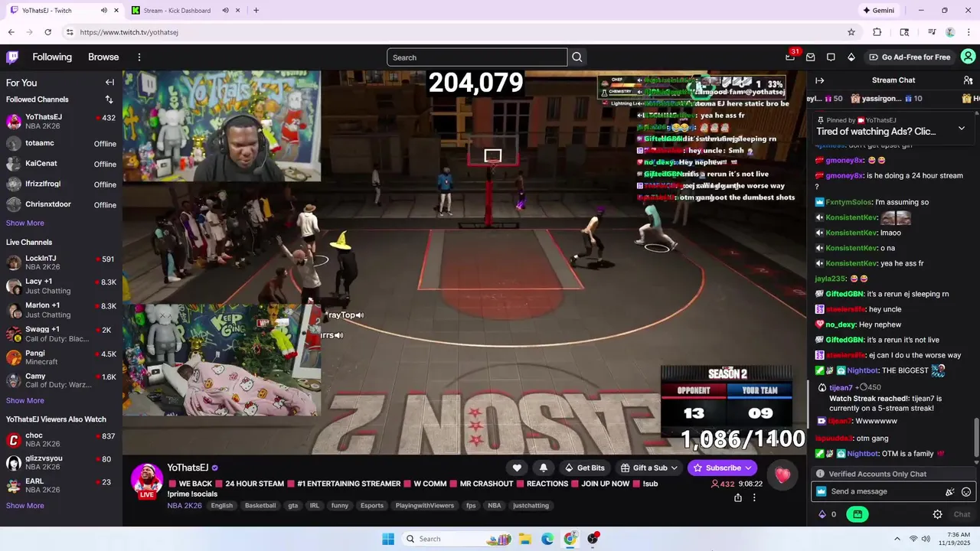Screen dimensions: 980x551
Task: Open a new browser tab
Action: point(256,11)
